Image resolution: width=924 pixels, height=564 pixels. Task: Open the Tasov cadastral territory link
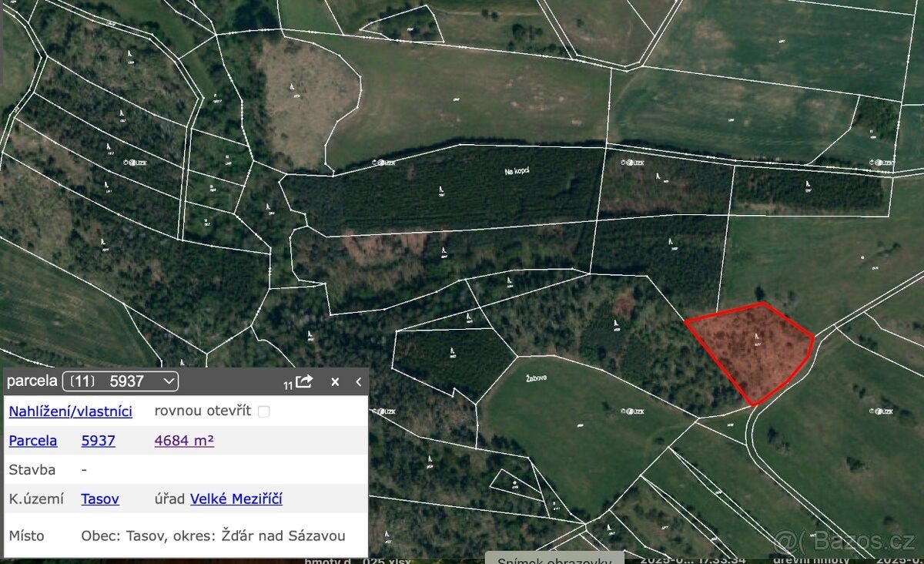point(100,499)
